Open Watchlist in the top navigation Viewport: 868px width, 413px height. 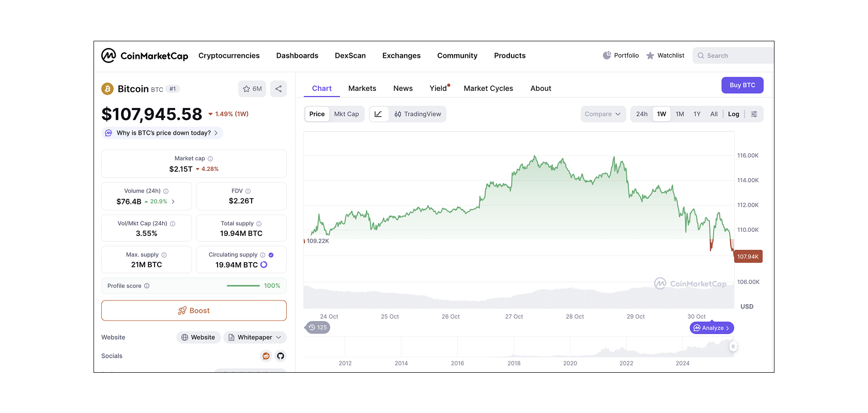point(665,55)
